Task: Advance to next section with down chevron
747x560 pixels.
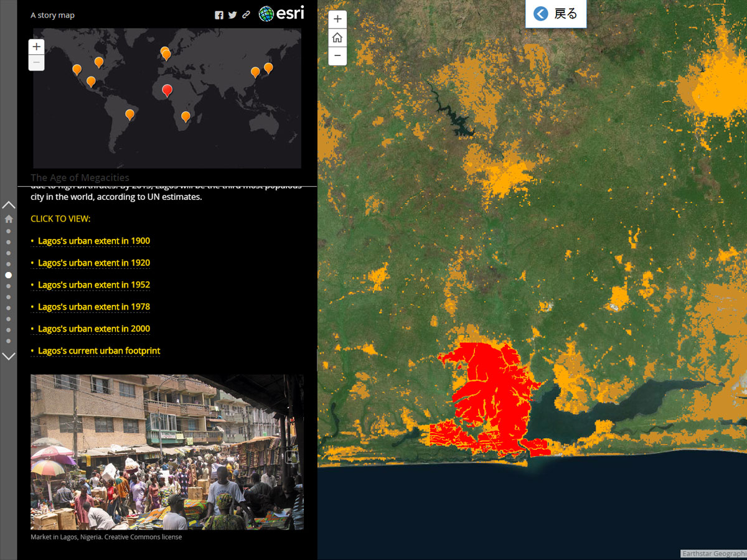Action: click(9, 357)
